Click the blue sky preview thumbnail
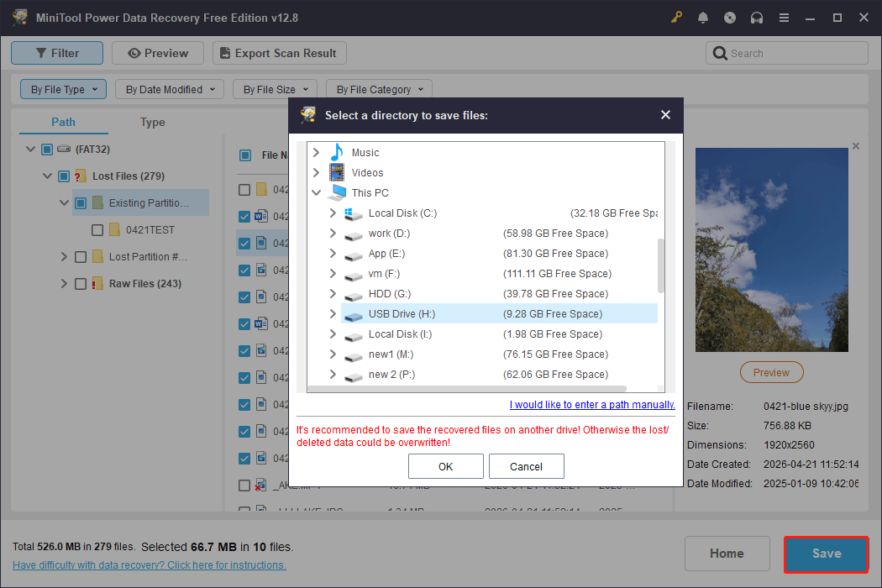Viewport: 882px width, 588px height. (x=771, y=249)
